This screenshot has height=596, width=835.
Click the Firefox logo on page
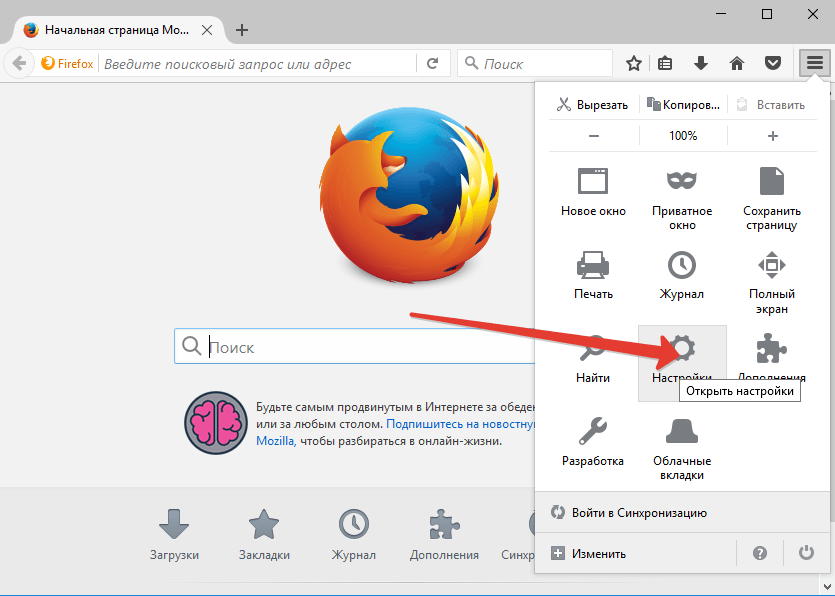tap(409, 194)
